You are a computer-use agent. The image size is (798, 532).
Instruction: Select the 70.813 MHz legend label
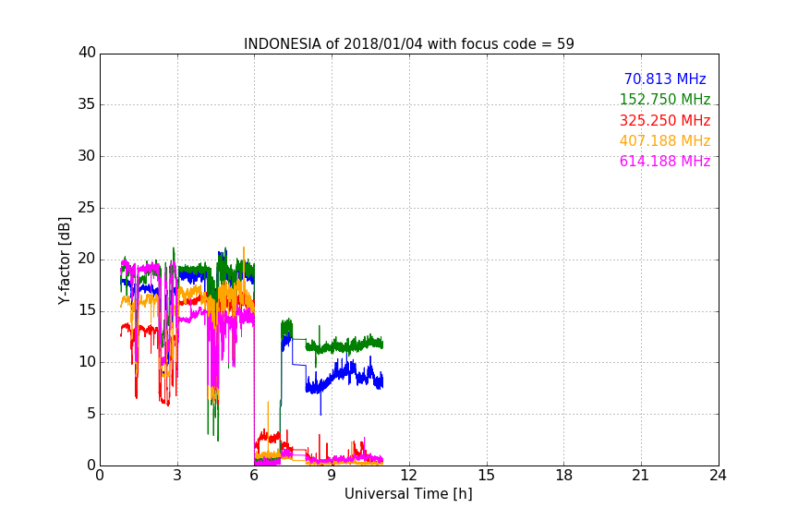point(665,79)
